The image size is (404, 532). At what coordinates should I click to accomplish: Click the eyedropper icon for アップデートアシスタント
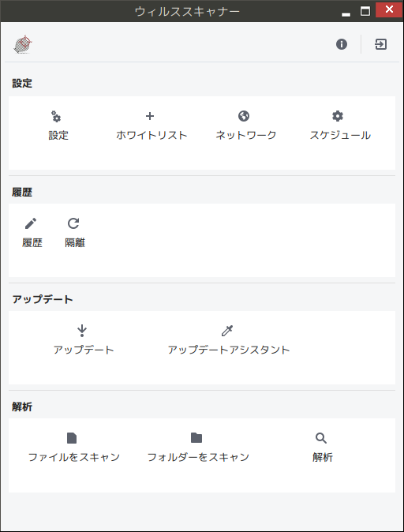[227, 331]
